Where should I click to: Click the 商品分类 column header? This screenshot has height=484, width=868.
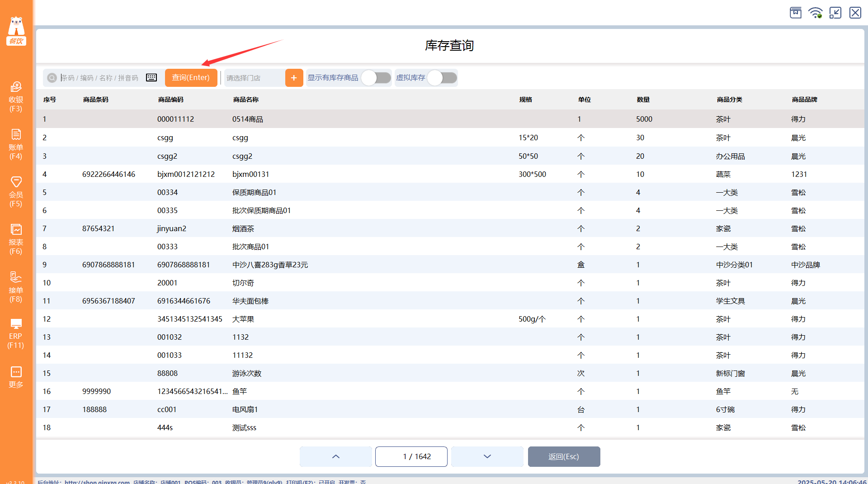730,100
